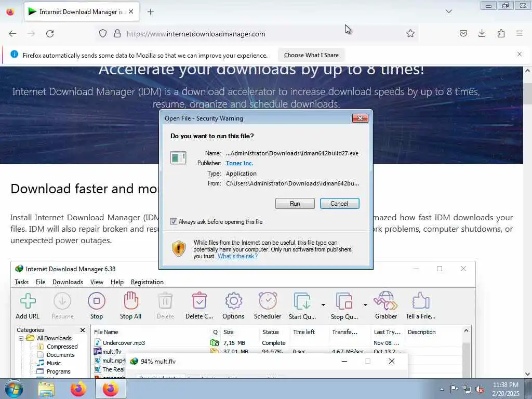
Task: Open the View menu in IDM
Action: tap(97, 282)
